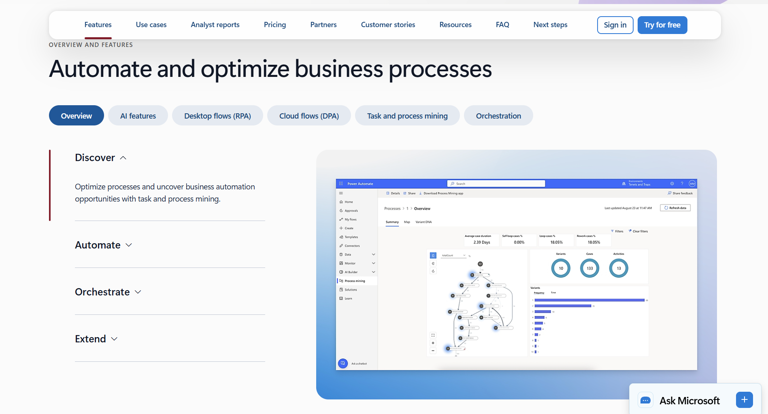Switch to Cloud flows (DPA) tab
Image resolution: width=768 pixels, height=414 pixels.
[x=309, y=116]
